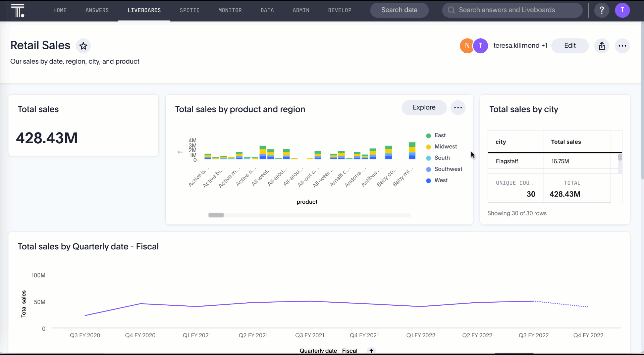Open the ADMIN navigation item
644x355 pixels.
point(301,10)
